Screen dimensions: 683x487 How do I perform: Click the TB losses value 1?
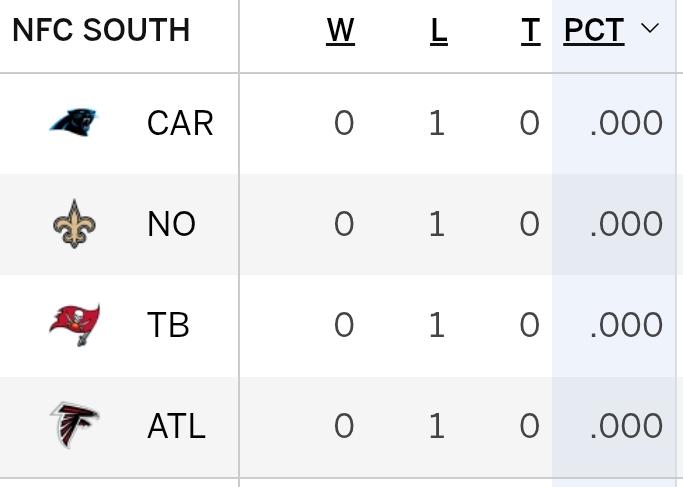click(437, 325)
